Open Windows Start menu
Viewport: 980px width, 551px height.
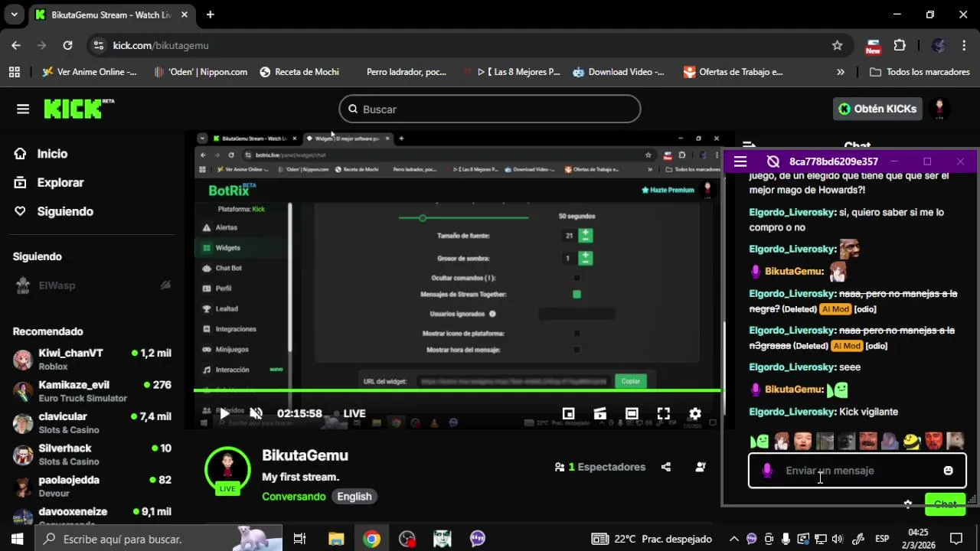pos(17,540)
